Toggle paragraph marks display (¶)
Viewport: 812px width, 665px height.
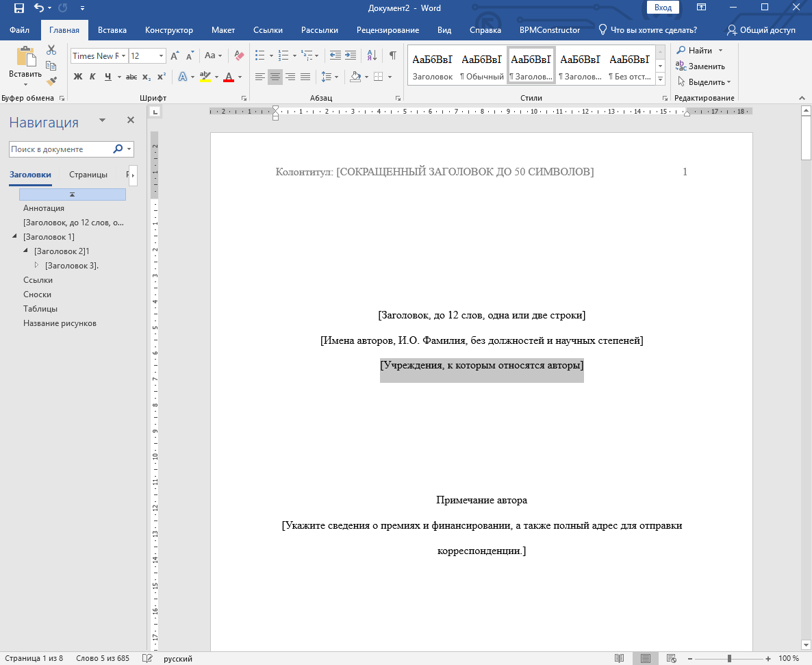tap(393, 55)
